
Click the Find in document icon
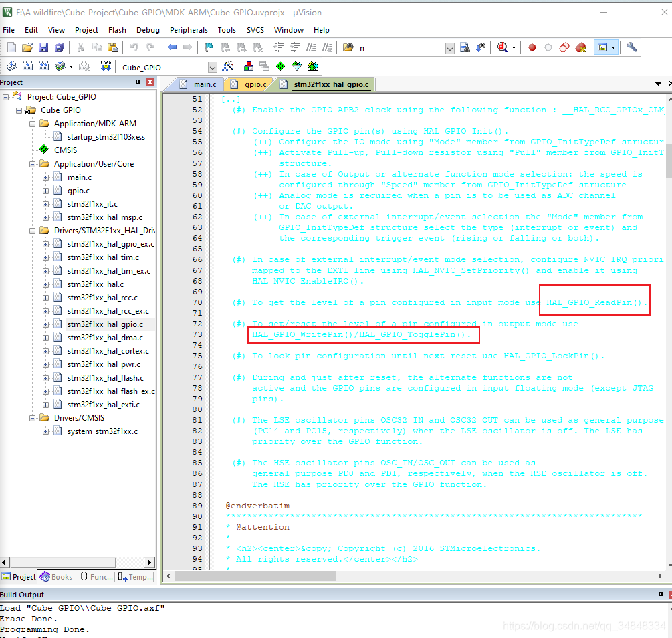(x=465, y=47)
